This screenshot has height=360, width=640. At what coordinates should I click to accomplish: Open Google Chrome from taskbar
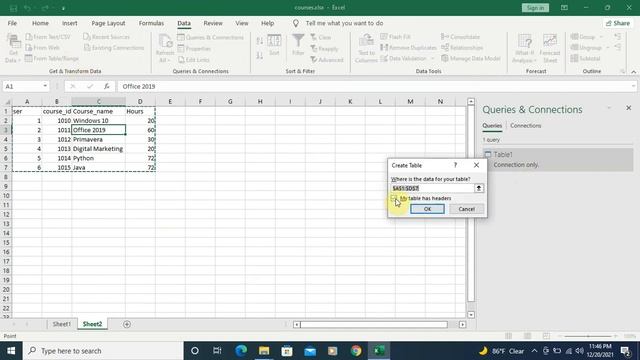[x=356, y=351]
